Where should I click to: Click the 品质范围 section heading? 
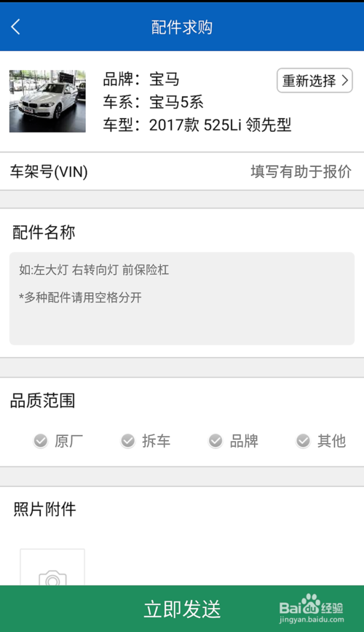click(43, 401)
